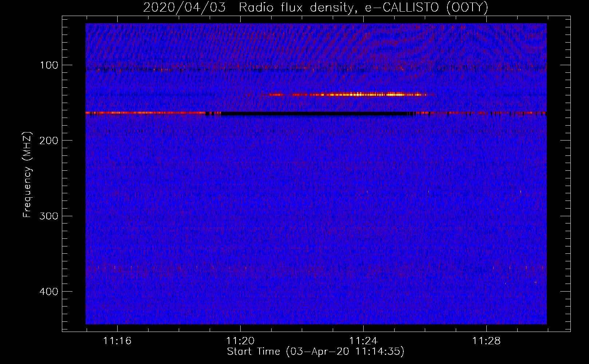Click the 100 frequency tick label
The image size is (589, 364).
coord(49,65)
